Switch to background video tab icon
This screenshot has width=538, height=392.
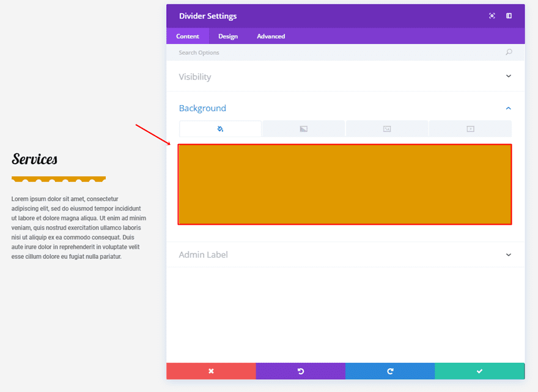click(x=470, y=129)
